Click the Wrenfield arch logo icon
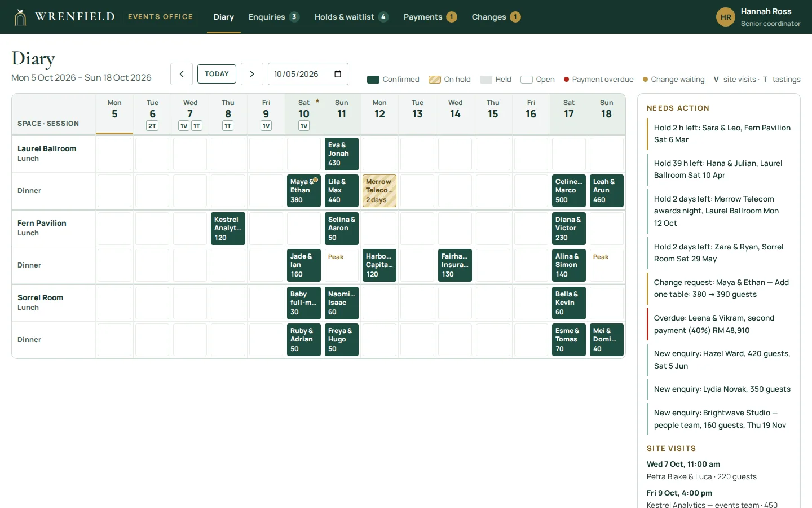Screen dimensions: 812x508 coord(20,17)
